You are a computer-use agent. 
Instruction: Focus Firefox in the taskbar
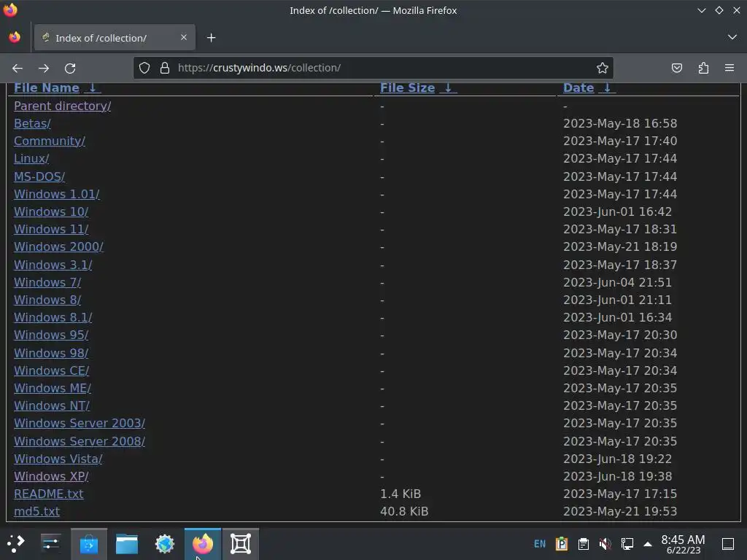pos(203,544)
